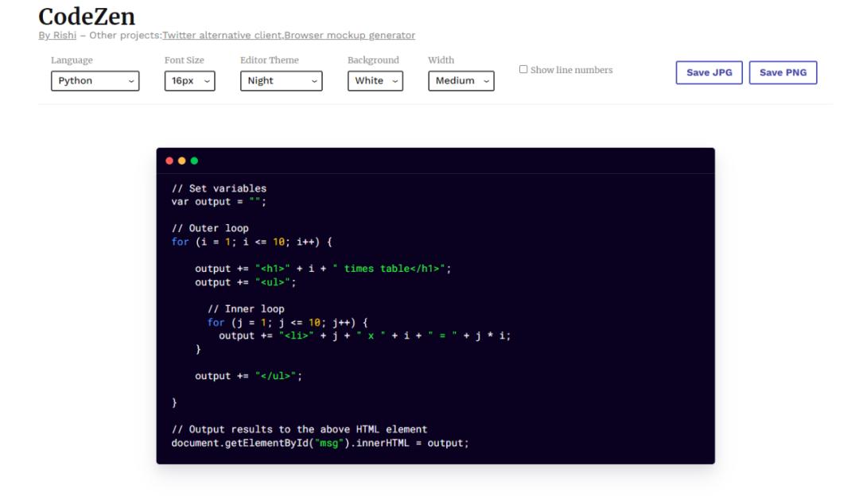
Task: Enable Show line numbers checkbox
Action: (523, 70)
